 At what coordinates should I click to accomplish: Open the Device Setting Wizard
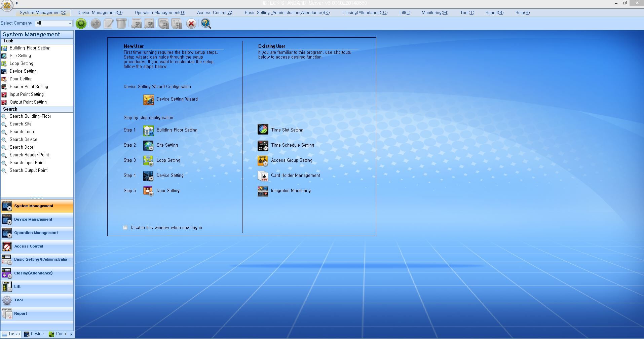pyautogui.click(x=148, y=100)
